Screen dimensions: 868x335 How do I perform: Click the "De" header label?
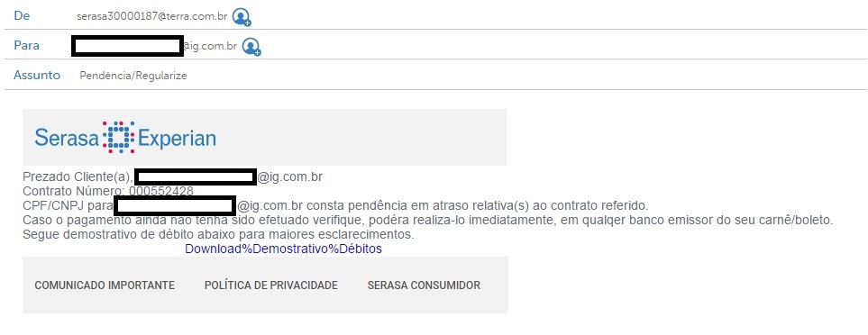pos(22,15)
